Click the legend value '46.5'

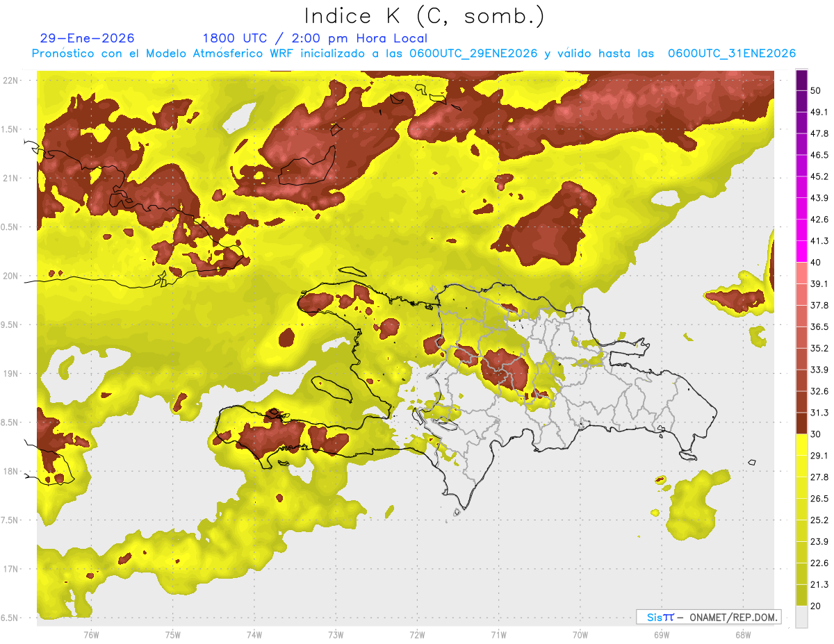[x=819, y=155]
